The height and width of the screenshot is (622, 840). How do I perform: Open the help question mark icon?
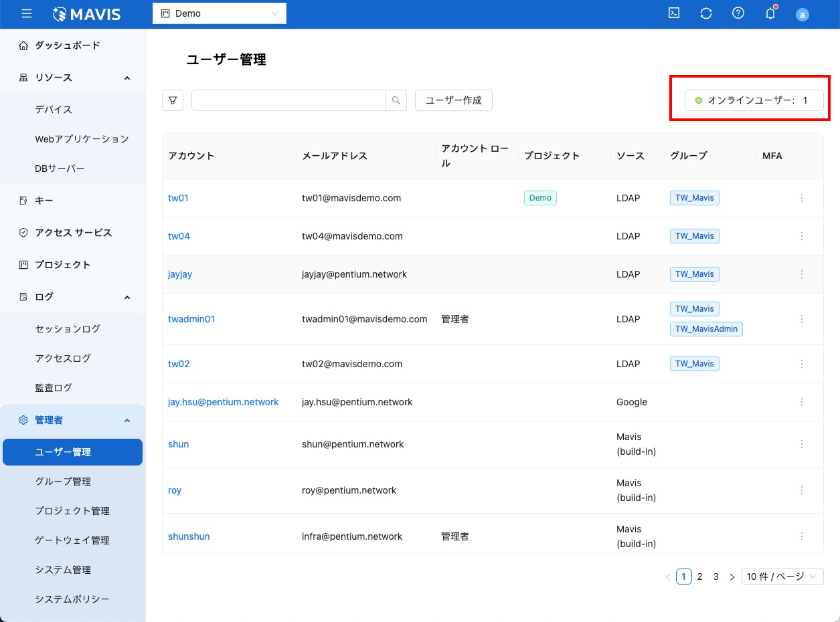(738, 13)
